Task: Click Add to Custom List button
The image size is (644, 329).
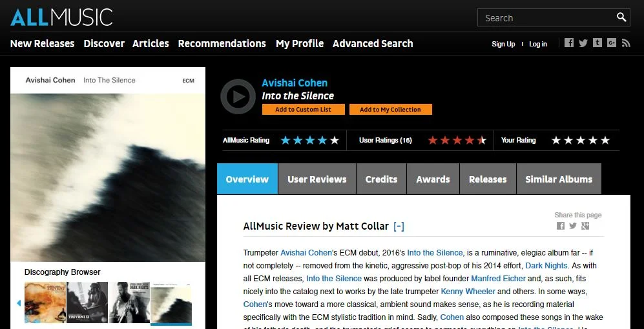Action: pyautogui.click(x=304, y=110)
